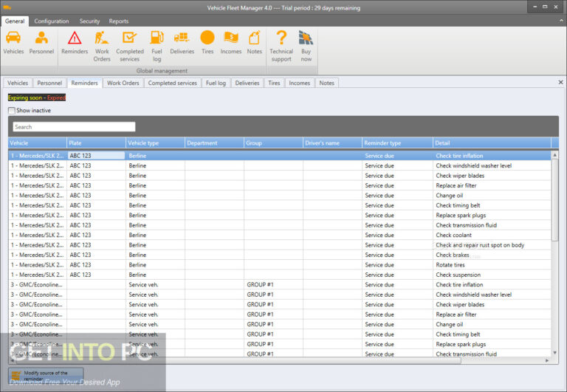567x392 pixels.
Task: Select the Mercedes 'Replace spark plugs' row
Action: pos(280,215)
